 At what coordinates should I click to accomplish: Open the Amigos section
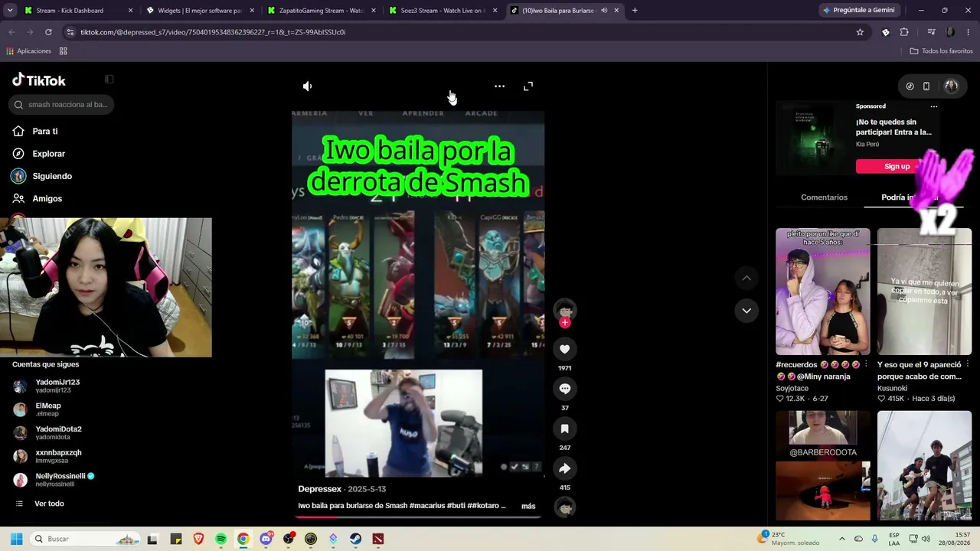click(x=47, y=198)
